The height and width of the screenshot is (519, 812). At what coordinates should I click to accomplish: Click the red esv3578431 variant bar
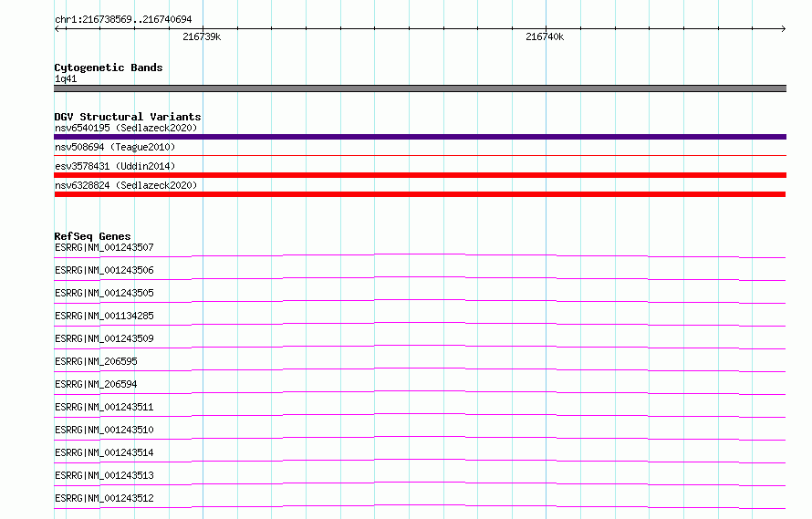[x=420, y=175]
